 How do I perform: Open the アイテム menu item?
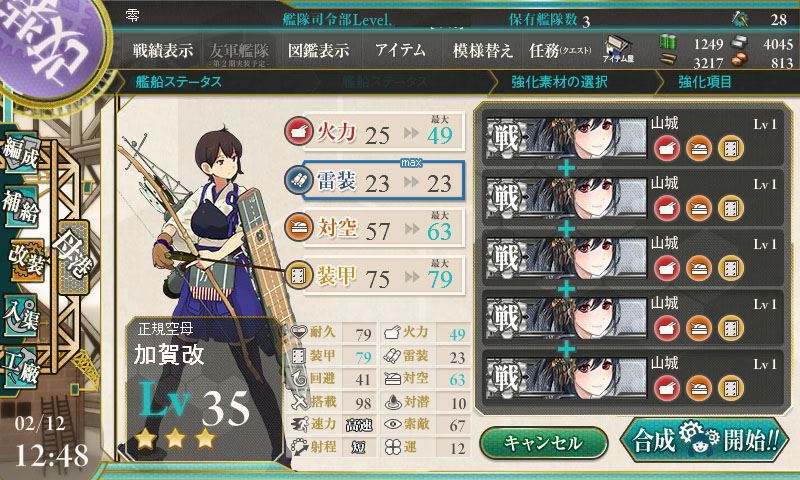point(400,50)
